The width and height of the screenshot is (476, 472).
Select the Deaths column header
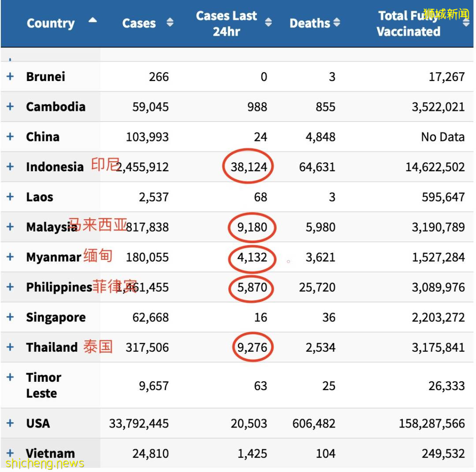tap(310, 23)
